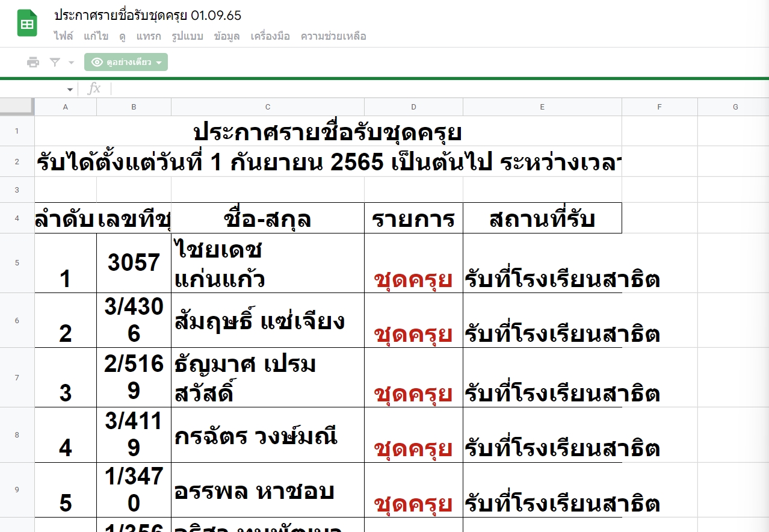Open the ข้อมูล menu
The height and width of the screenshot is (532, 769).
pyautogui.click(x=227, y=36)
